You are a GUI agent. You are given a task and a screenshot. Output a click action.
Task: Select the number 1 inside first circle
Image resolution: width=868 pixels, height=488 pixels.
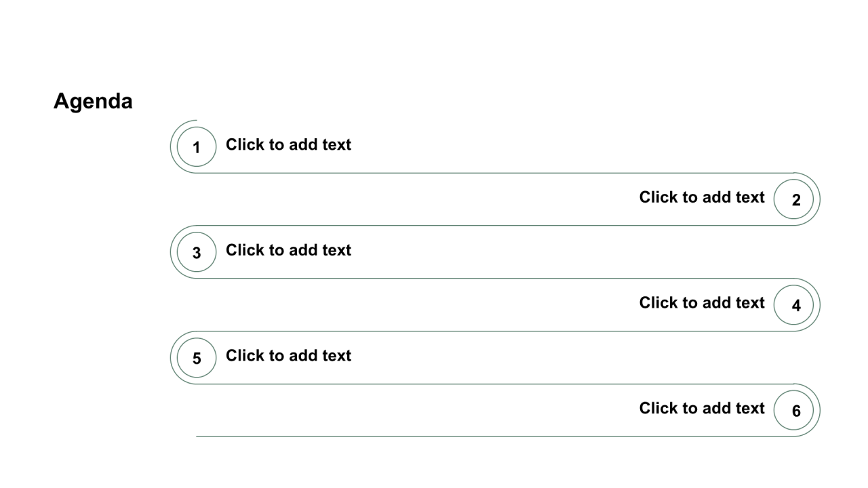pos(197,147)
